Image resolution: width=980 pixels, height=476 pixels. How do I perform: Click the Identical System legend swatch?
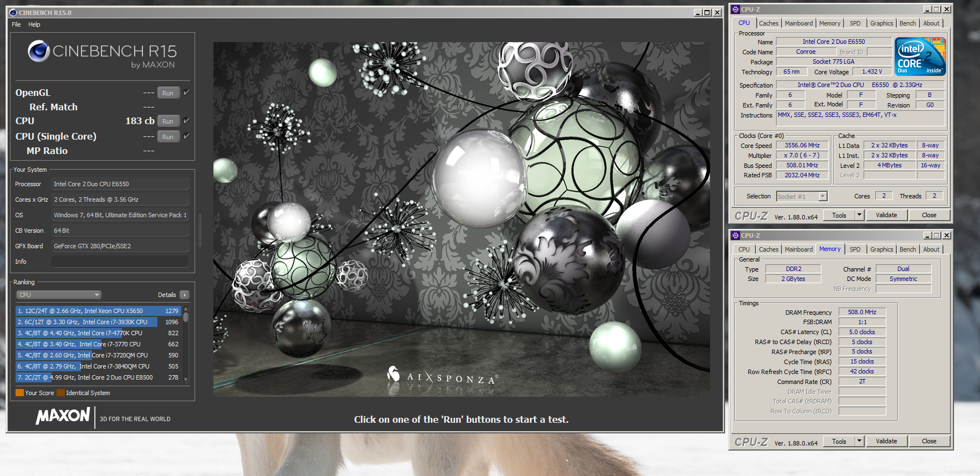point(60,393)
